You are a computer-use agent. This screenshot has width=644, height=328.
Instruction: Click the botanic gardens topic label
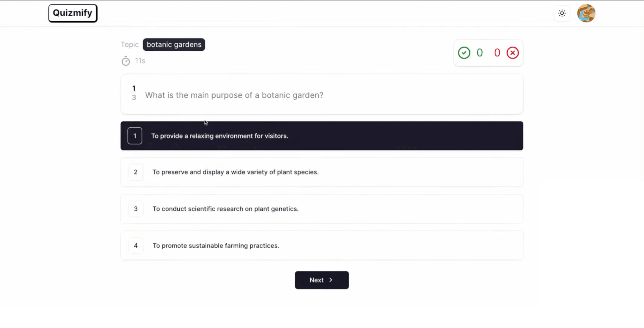[174, 44]
